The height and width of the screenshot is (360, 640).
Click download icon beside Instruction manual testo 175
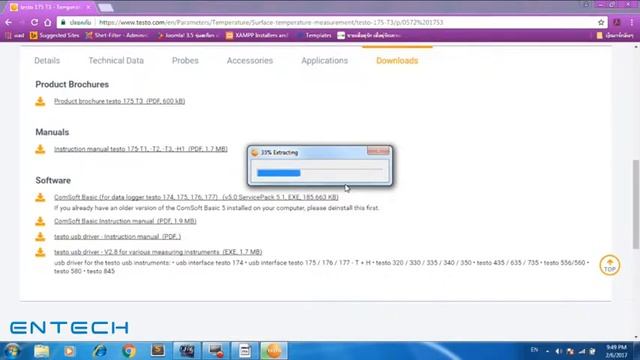40,149
